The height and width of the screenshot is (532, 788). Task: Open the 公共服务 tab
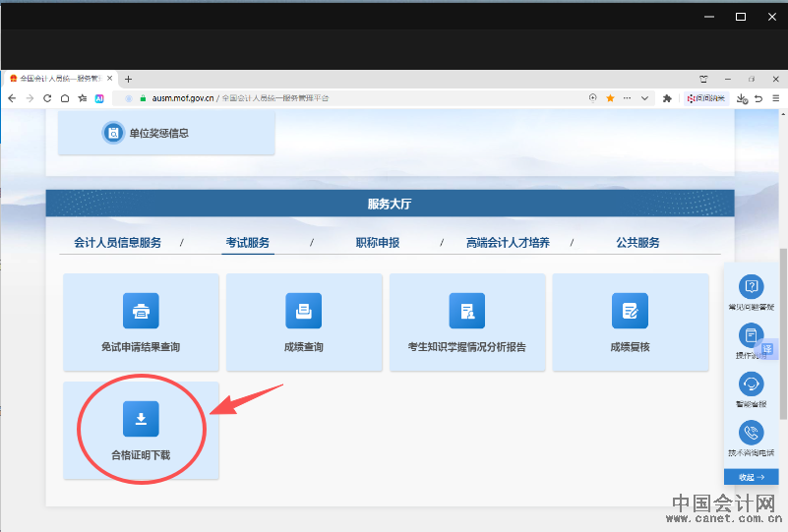[x=637, y=243]
